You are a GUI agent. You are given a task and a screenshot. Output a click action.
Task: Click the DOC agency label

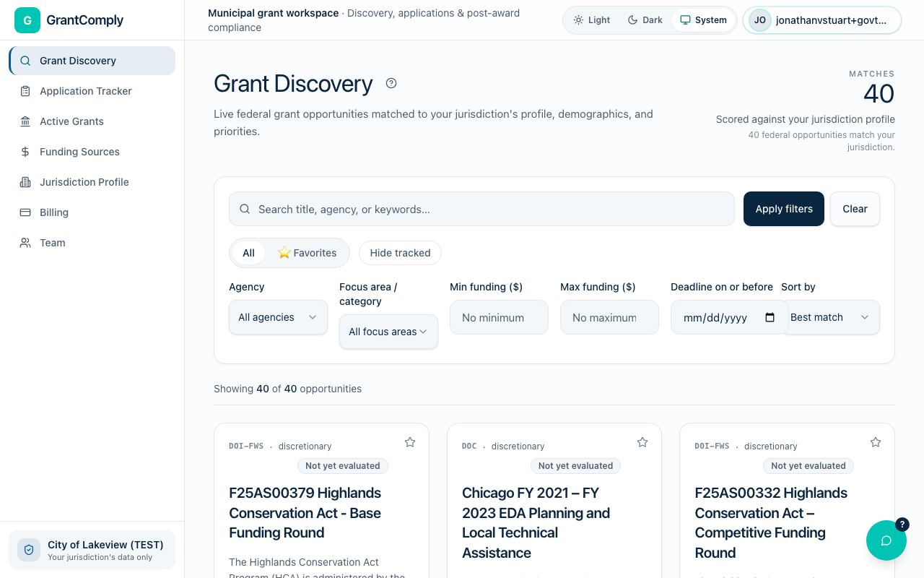click(469, 447)
